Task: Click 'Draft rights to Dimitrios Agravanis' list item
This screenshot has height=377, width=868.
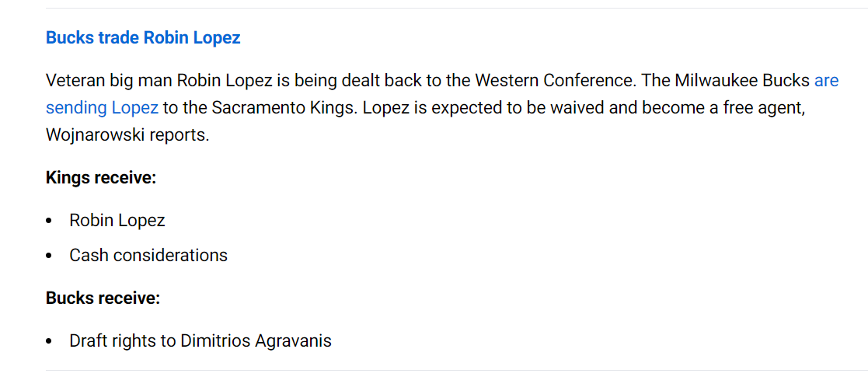Action: coord(200,341)
